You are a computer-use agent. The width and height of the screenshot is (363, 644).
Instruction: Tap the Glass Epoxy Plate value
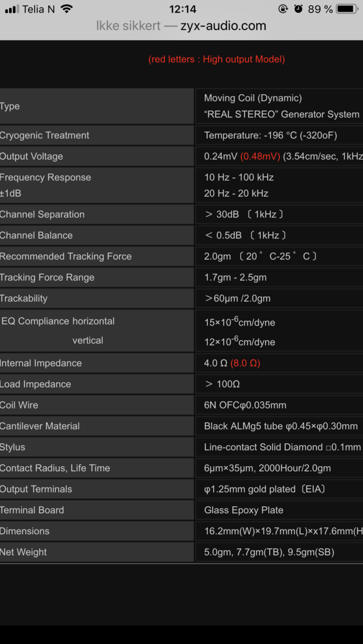[244, 510]
